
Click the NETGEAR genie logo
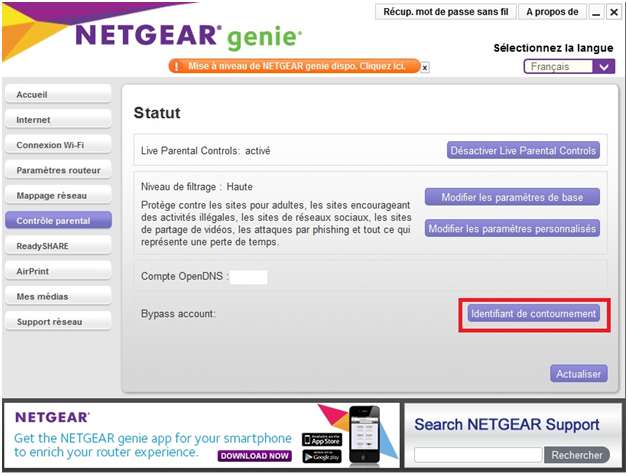point(188,37)
